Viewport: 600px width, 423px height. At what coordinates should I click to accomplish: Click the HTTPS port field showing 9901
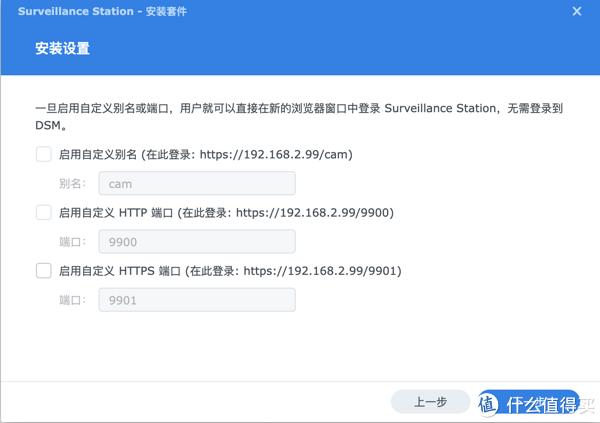coord(197,300)
